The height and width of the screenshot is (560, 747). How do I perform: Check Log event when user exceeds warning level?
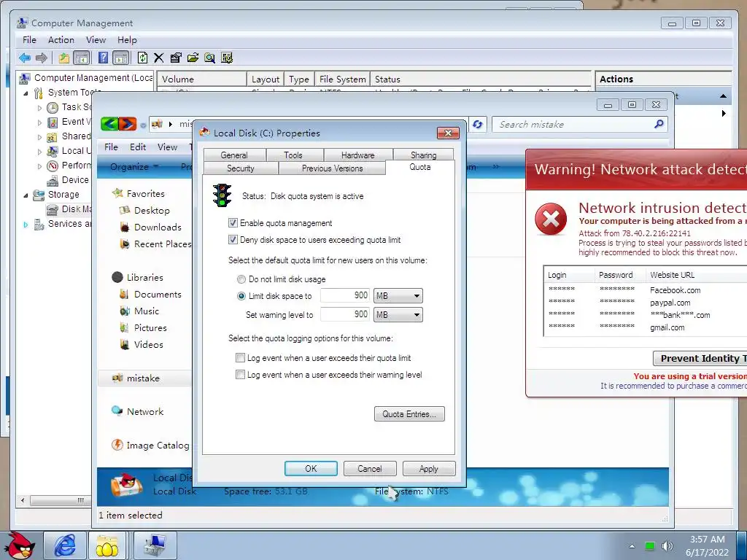point(240,375)
